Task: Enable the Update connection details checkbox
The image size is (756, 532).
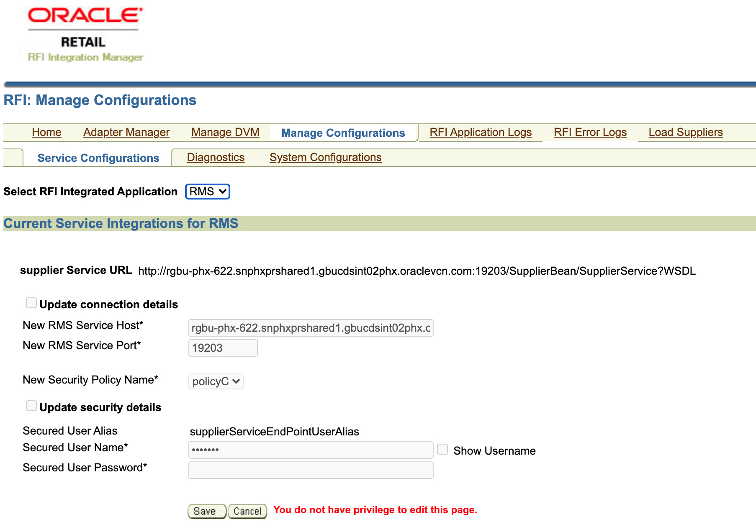Action: [x=31, y=302]
